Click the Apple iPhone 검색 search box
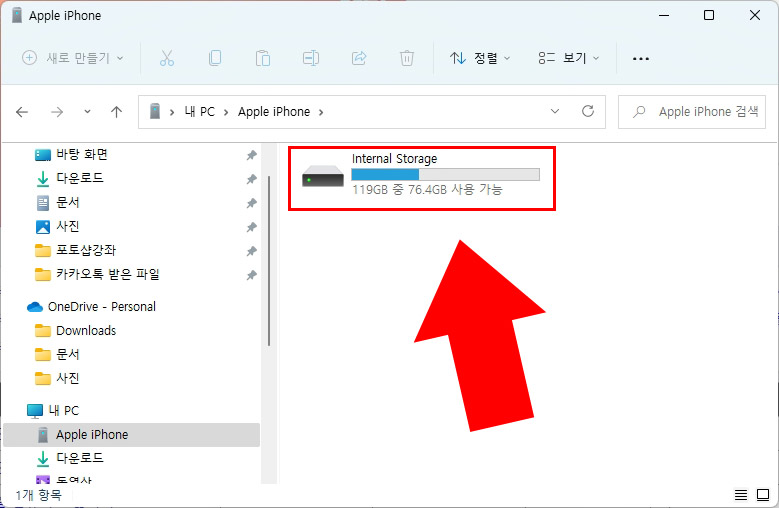This screenshot has height=508, width=779. pos(692,112)
